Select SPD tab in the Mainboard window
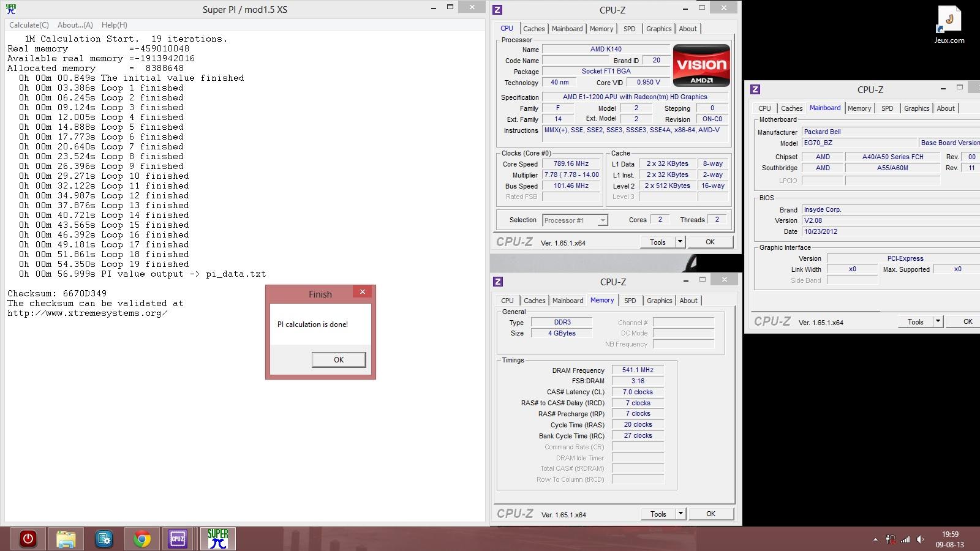Image resolution: width=980 pixels, height=551 pixels. (x=888, y=108)
